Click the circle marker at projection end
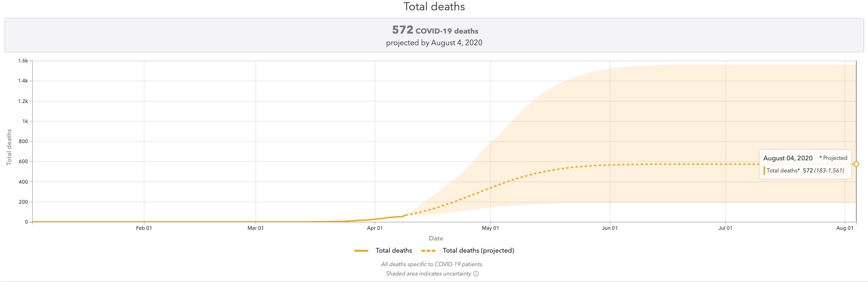 point(856,164)
